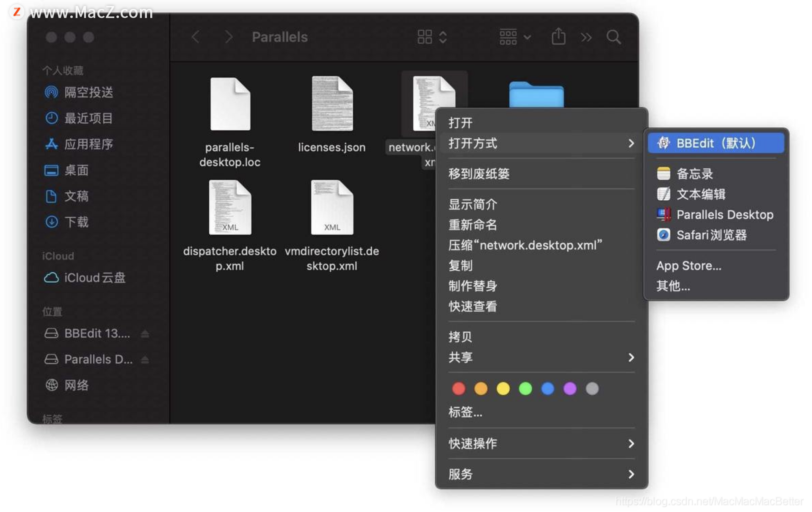
Task: Click the Parallels window title
Action: click(x=280, y=37)
